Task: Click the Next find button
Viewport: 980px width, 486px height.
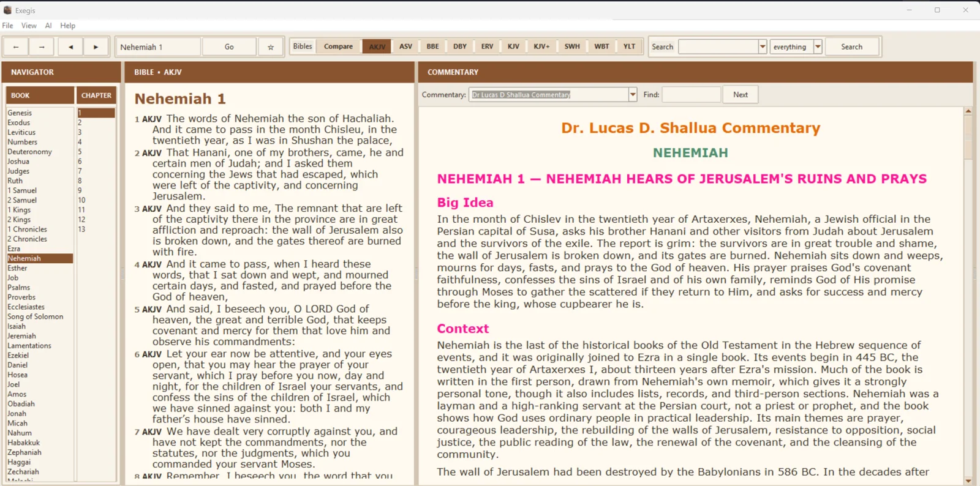Action: click(x=741, y=94)
